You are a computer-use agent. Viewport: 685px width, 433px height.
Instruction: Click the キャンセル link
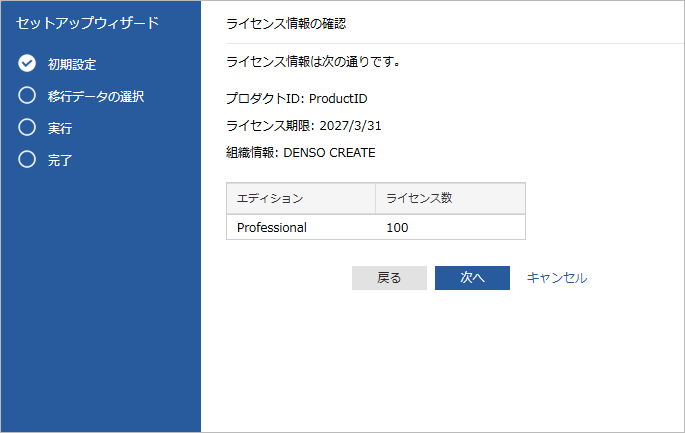(557, 278)
